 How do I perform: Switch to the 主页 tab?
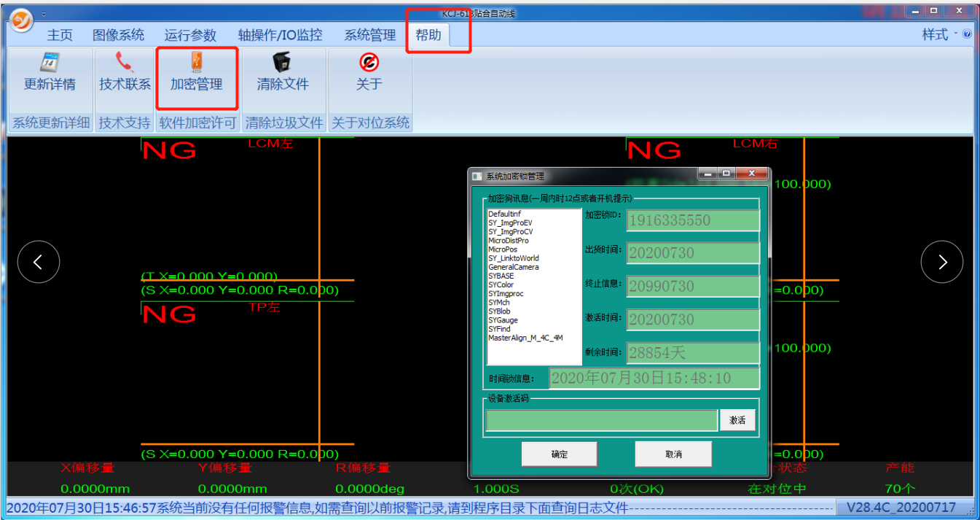pyautogui.click(x=60, y=35)
